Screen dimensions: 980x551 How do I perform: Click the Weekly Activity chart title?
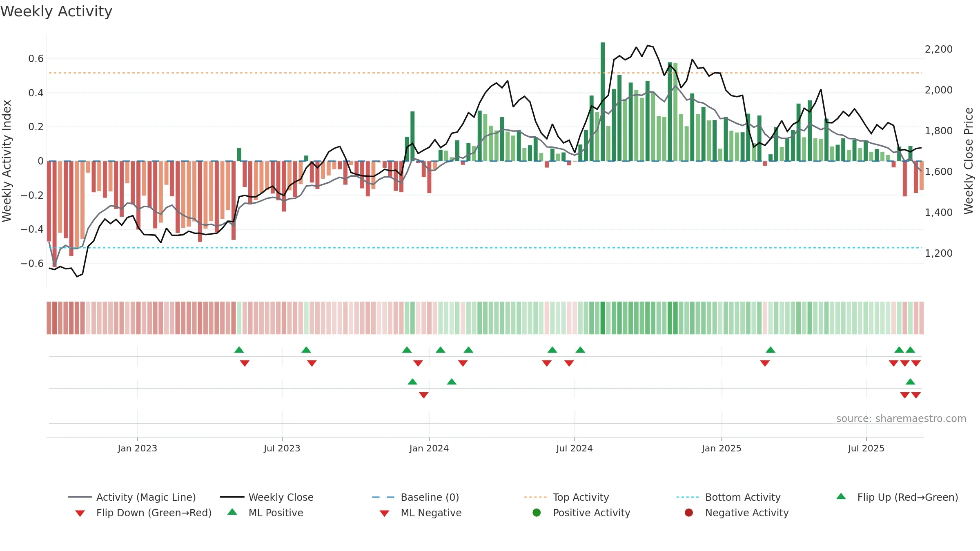click(x=56, y=11)
